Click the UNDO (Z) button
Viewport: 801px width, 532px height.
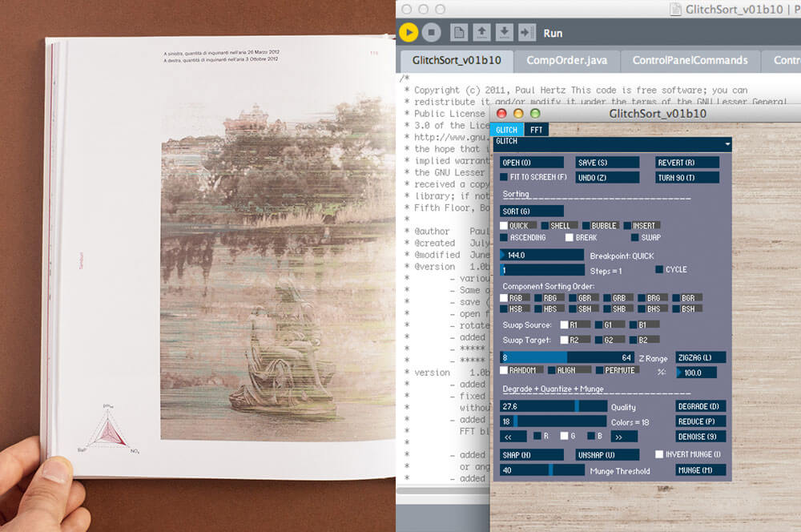(607, 178)
